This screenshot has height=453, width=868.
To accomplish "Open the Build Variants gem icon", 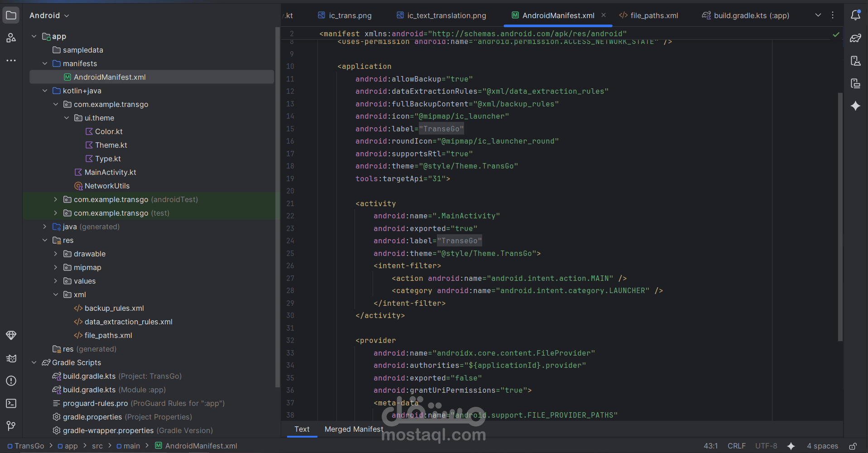I will pyautogui.click(x=11, y=335).
